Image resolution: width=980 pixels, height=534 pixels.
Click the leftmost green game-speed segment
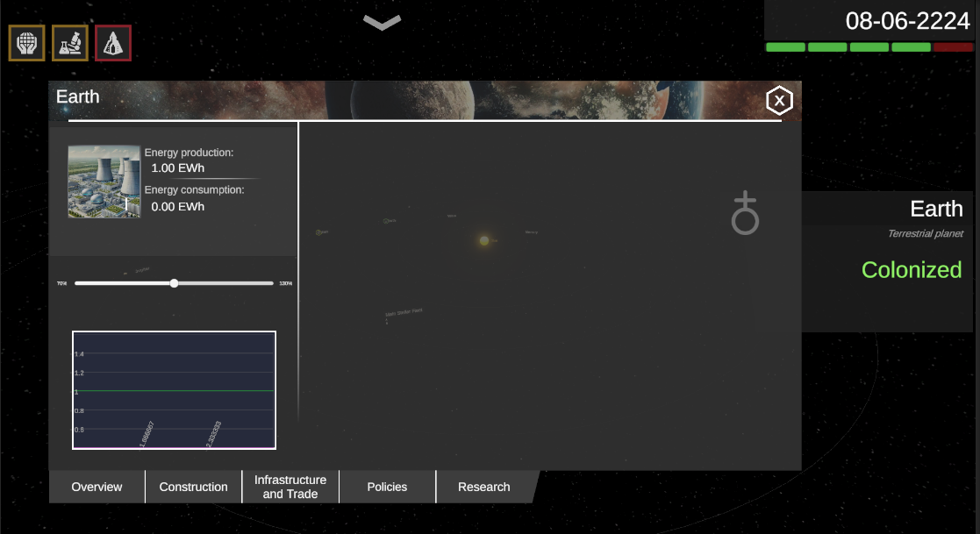pyautogui.click(x=785, y=46)
